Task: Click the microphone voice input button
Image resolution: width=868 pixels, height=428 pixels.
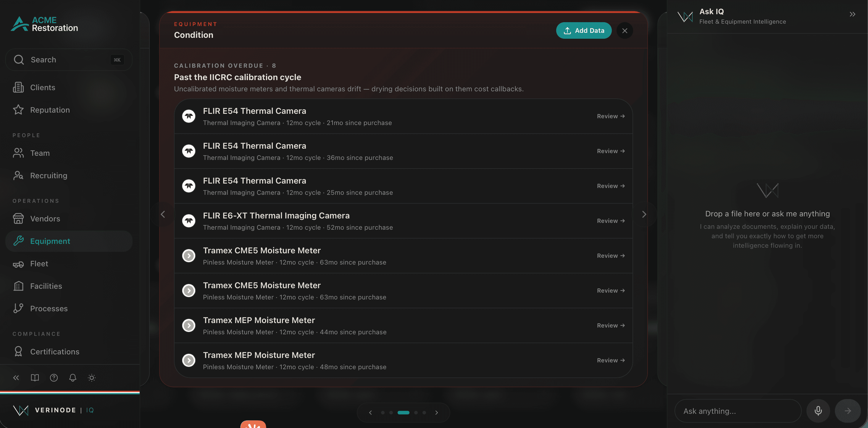Action: pyautogui.click(x=818, y=411)
